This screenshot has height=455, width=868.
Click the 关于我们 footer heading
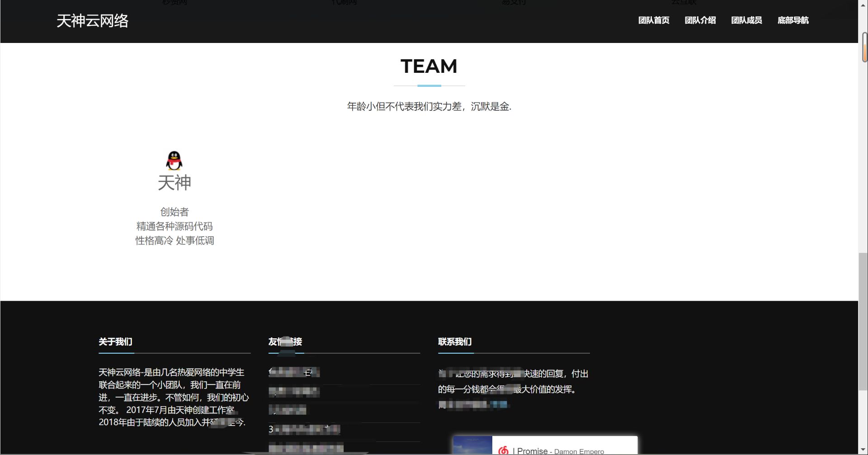(115, 341)
